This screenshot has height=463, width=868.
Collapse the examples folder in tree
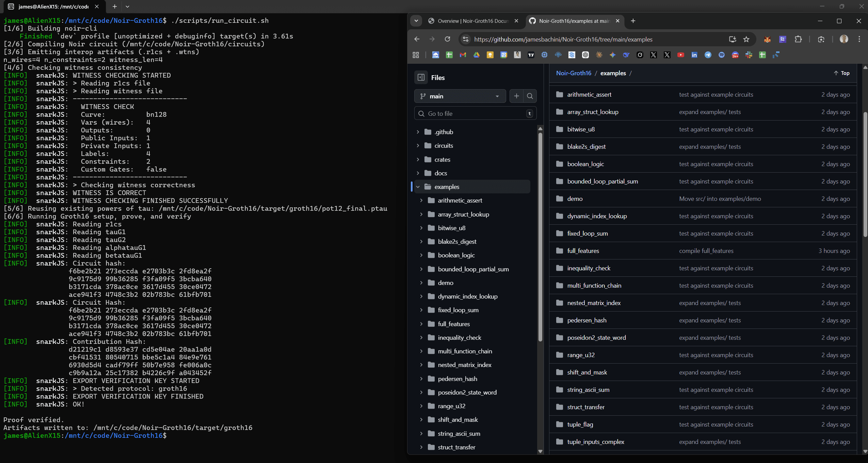[x=418, y=187]
